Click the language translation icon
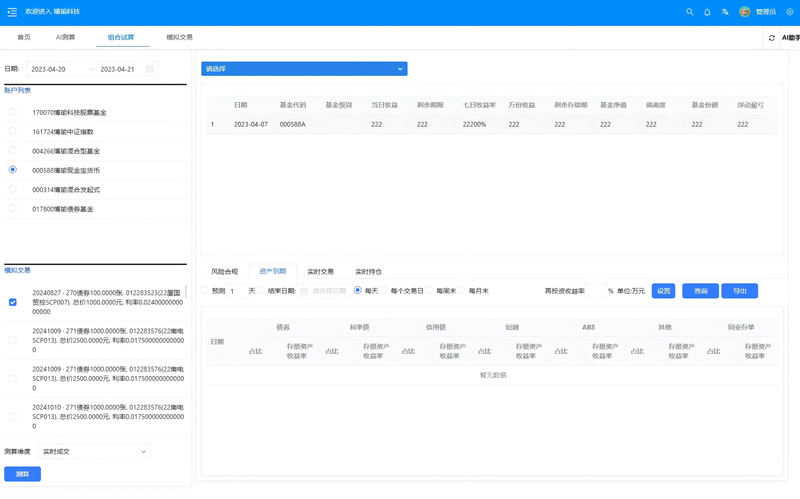The image size is (800, 499). (x=725, y=12)
